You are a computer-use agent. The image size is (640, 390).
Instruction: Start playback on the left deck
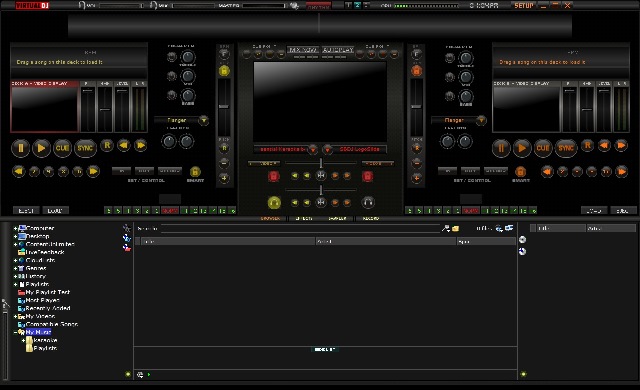41,148
